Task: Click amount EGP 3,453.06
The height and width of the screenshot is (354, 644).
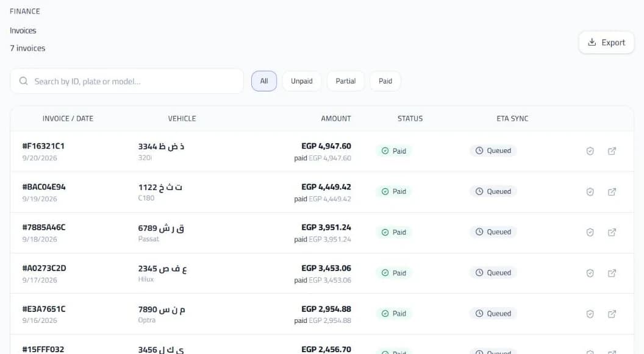Action: (326, 268)
